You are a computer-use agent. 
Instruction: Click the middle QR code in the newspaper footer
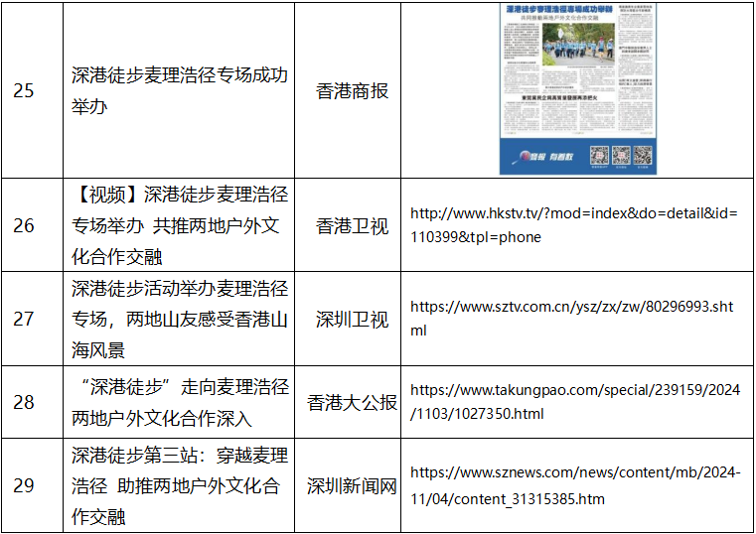pyautogui.click(x=621, y=155)
